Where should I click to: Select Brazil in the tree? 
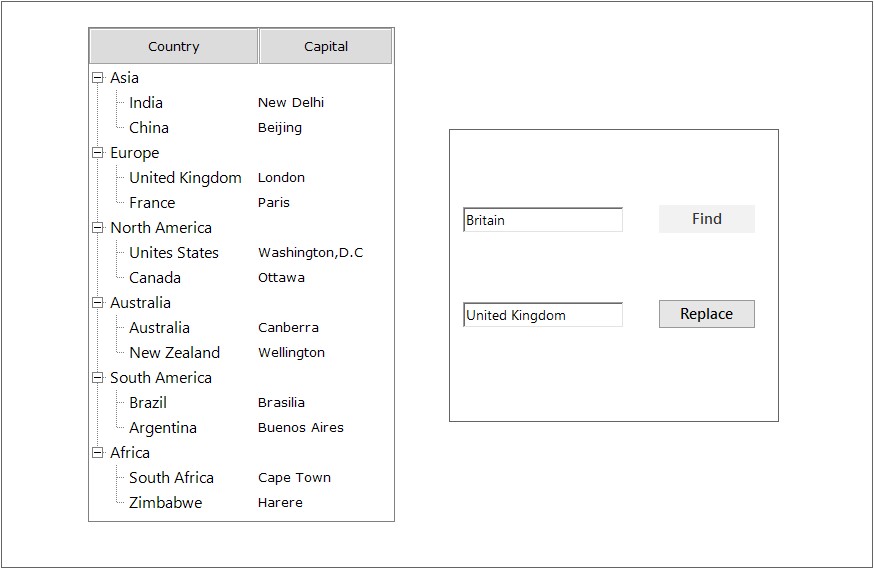pyautogui.click(x=148, y=403)
